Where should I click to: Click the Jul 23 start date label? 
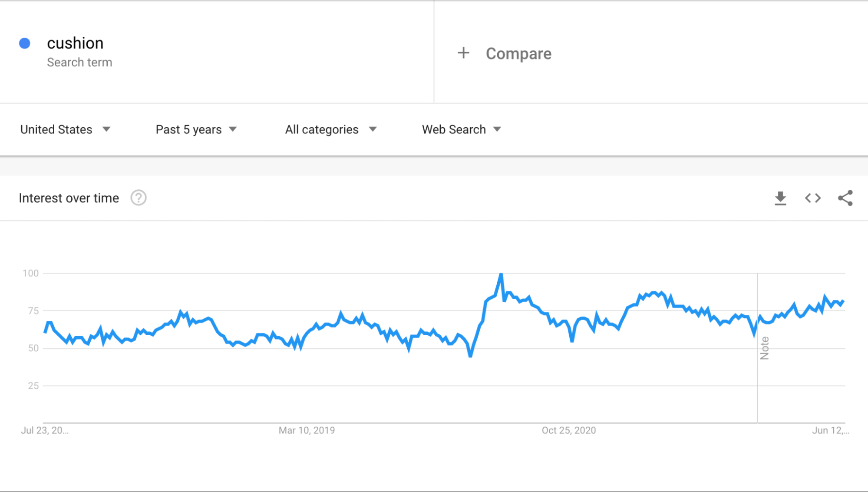[44, 430]
